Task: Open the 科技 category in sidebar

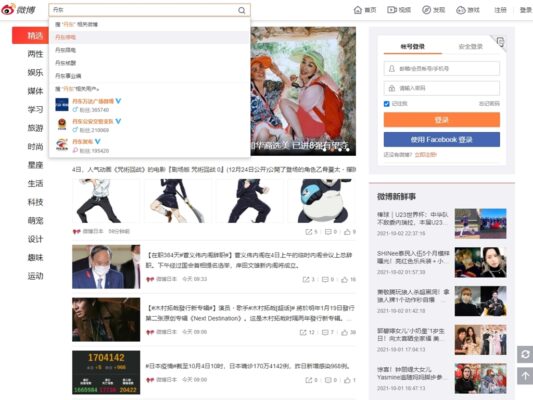Action: click(x=35, y=202)
